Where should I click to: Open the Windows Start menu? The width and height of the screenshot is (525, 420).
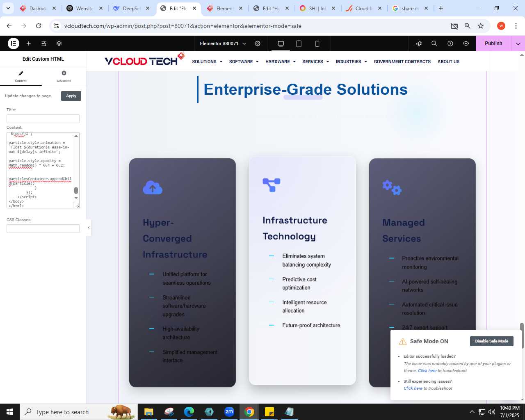point(10,412)
